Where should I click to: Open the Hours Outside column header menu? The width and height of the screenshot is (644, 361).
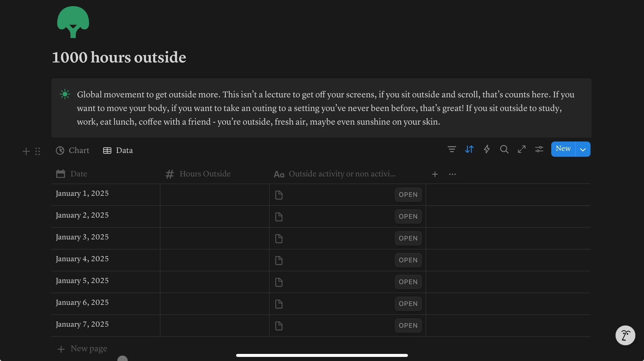click(205, 174)
